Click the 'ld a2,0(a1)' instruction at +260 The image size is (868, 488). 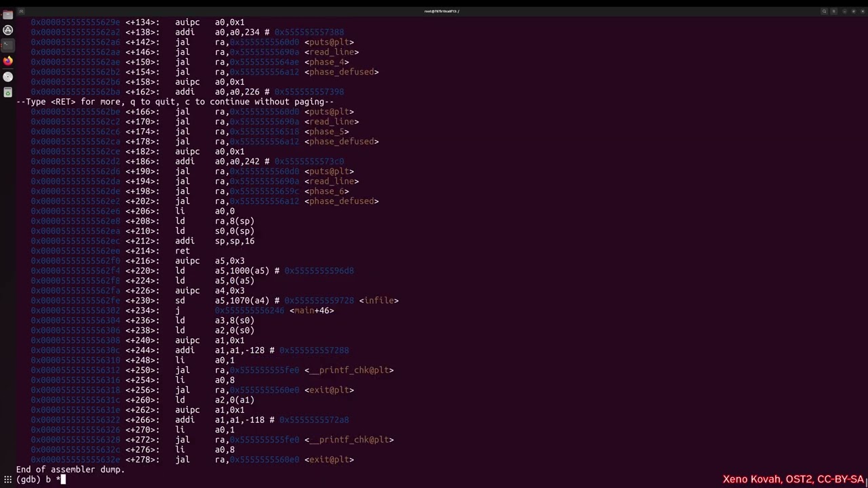point(214,400)
